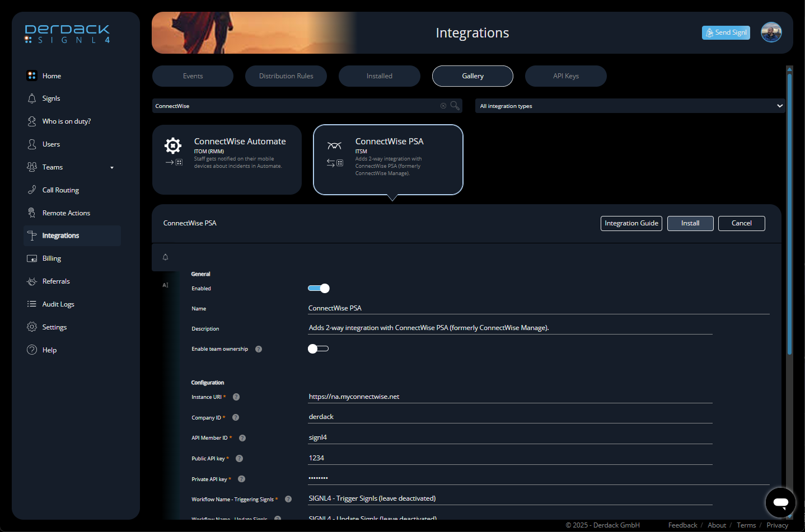Switch to the Installed tab
Viewport: 805px width, 532px height.
coord(380,76)
